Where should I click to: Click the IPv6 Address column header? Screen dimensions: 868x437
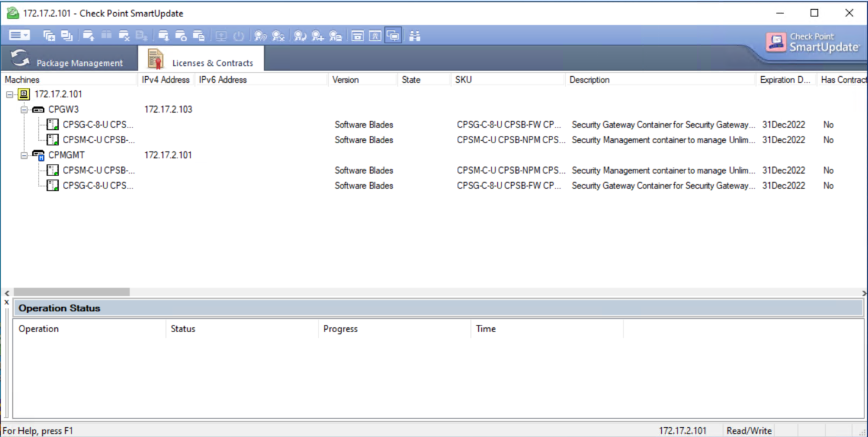(261, 80)
